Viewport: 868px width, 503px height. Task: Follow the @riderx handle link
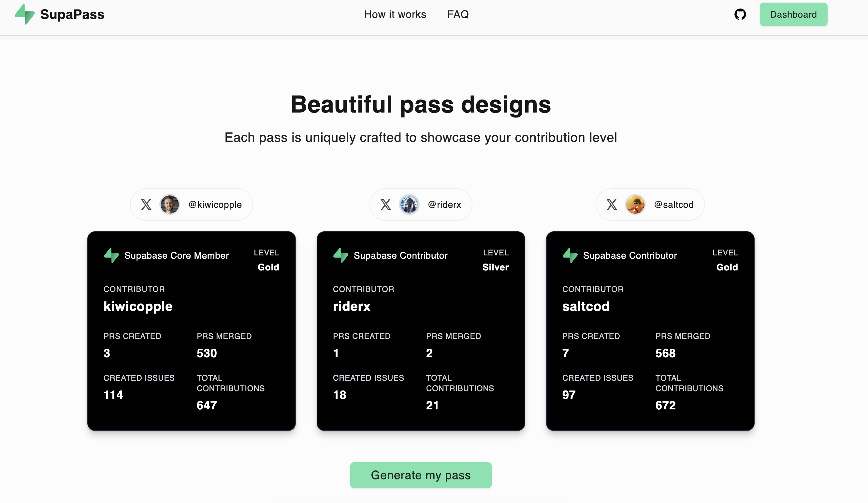pyautogui.click(x=444, y=205)
